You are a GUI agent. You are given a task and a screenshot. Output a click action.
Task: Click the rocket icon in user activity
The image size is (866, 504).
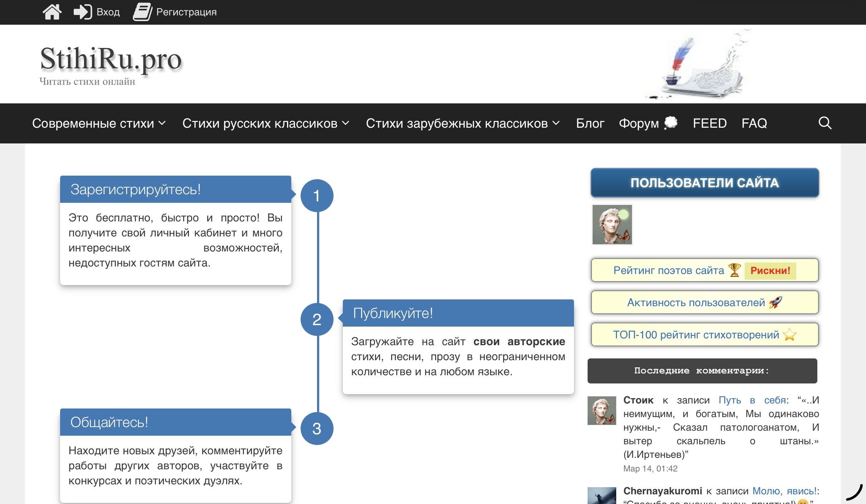point(775,302)
